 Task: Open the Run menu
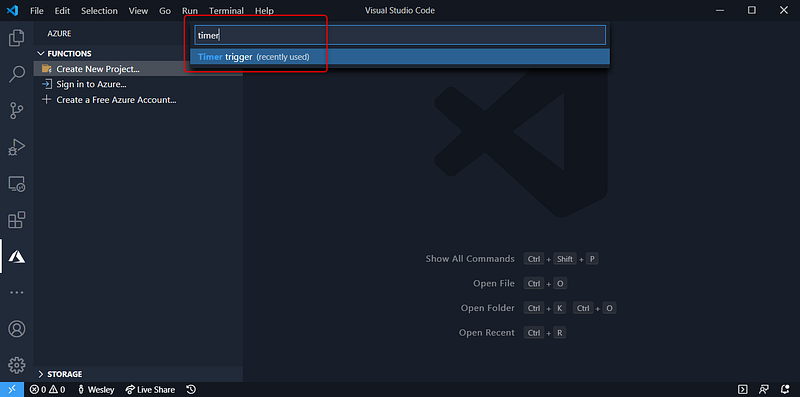coord(190,11)
